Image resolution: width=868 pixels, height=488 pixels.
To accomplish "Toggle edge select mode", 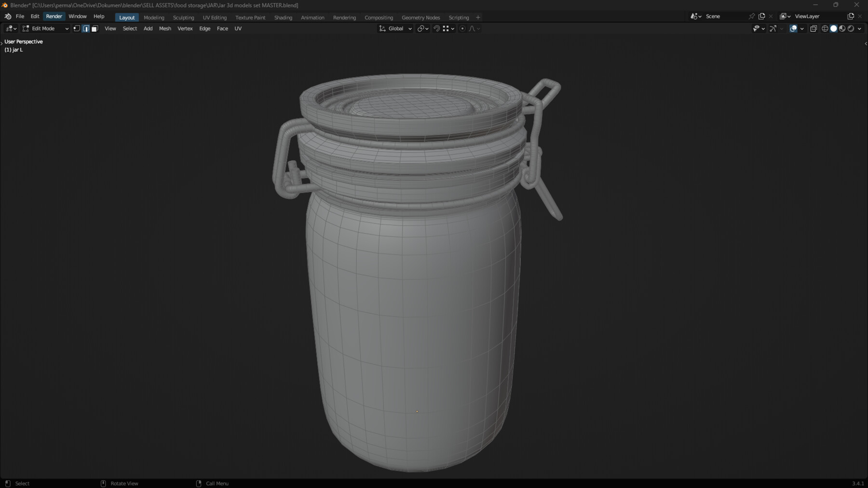I will [x=86, y=28].
